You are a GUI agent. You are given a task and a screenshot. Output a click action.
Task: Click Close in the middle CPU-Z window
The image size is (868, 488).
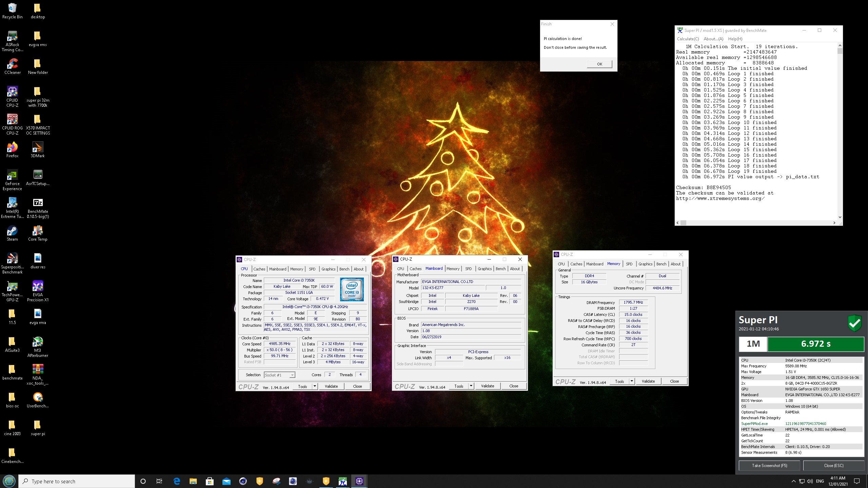pyautogui.click(x=514, y=386)
